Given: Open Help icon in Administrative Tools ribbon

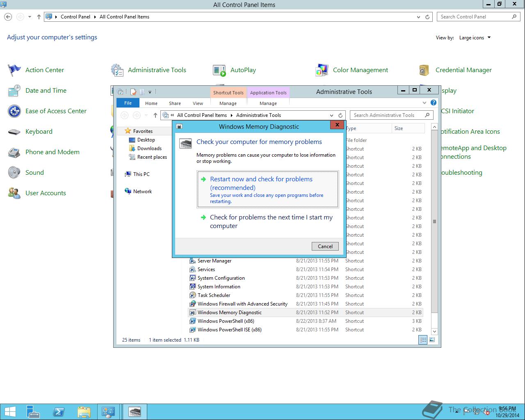Looking at the screenshot, I should tap(434, 103).
